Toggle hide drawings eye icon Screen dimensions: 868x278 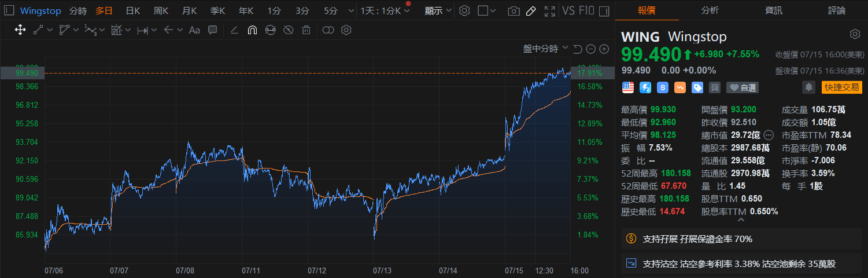click(x=288, y=30)
